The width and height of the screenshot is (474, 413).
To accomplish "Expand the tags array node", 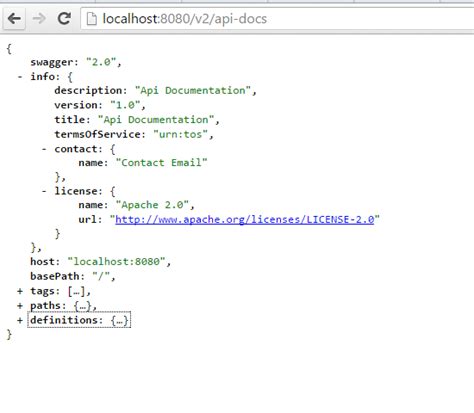I will (20, 291).
